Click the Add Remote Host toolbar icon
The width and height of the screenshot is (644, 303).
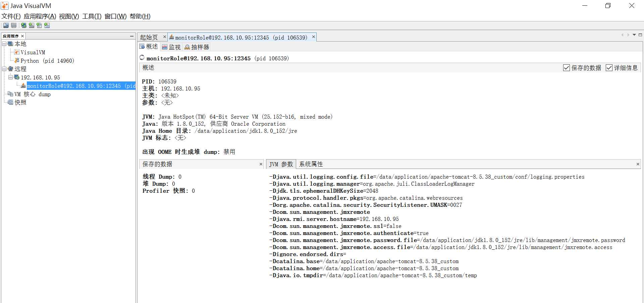pyautogui.click(x=23, y=25)
